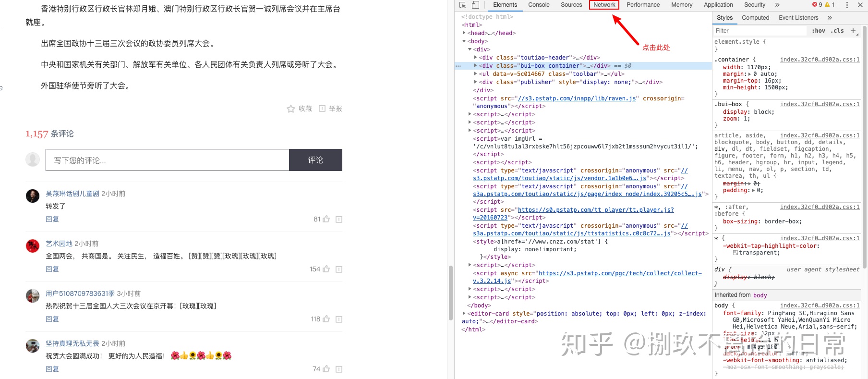
Task: Click the avatar of 用户5108709783631季
Action: (33, 296)
